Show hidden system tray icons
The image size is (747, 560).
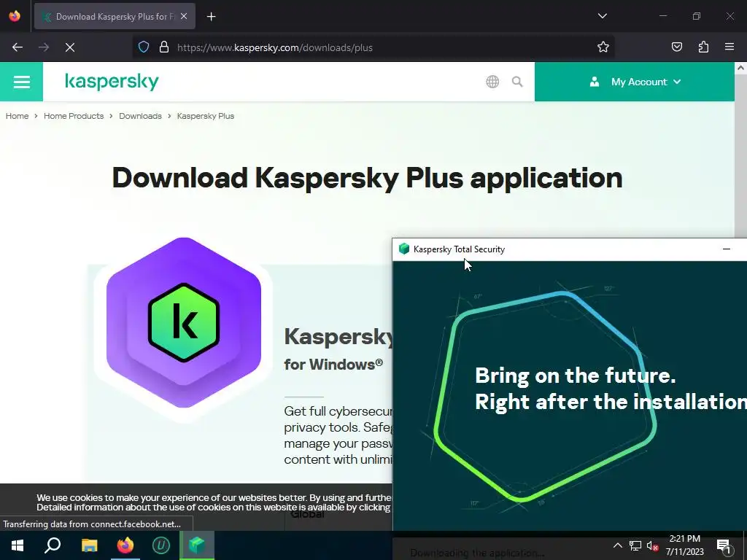(617, 545)
